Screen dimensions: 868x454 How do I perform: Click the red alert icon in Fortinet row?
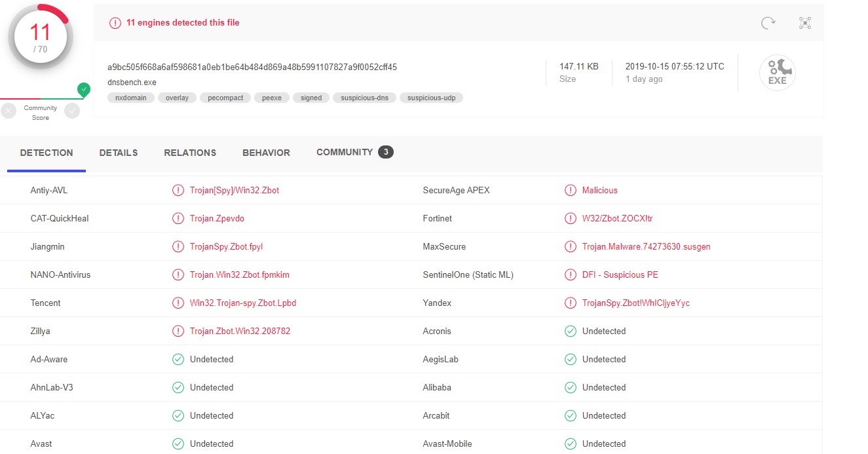571,219
